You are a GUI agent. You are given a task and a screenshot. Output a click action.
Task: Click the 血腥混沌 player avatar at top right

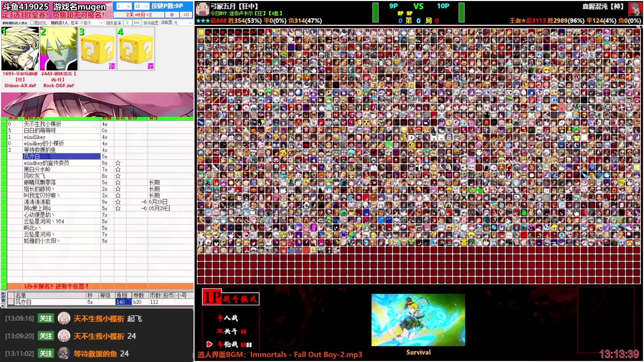point(635,9)
